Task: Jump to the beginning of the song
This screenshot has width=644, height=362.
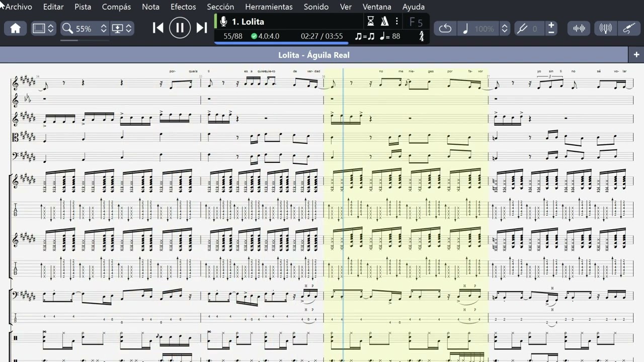Action: coord(158,28)
